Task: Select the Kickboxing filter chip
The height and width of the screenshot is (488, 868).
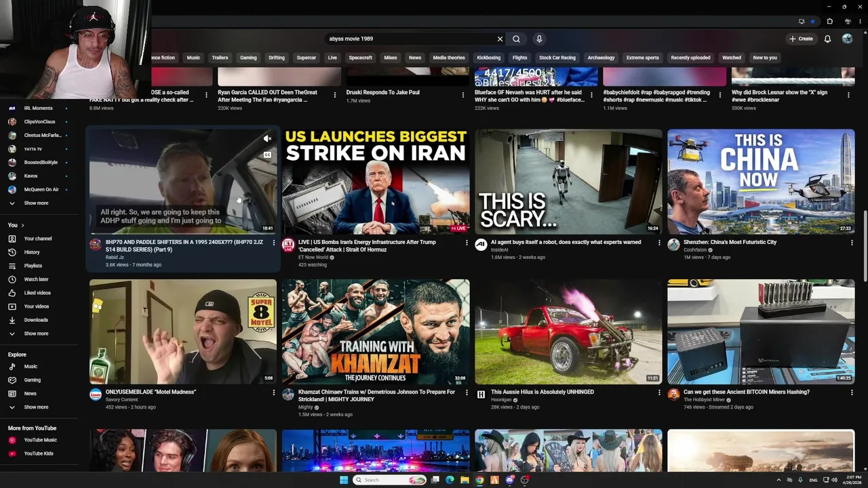Action: [488, 58]
